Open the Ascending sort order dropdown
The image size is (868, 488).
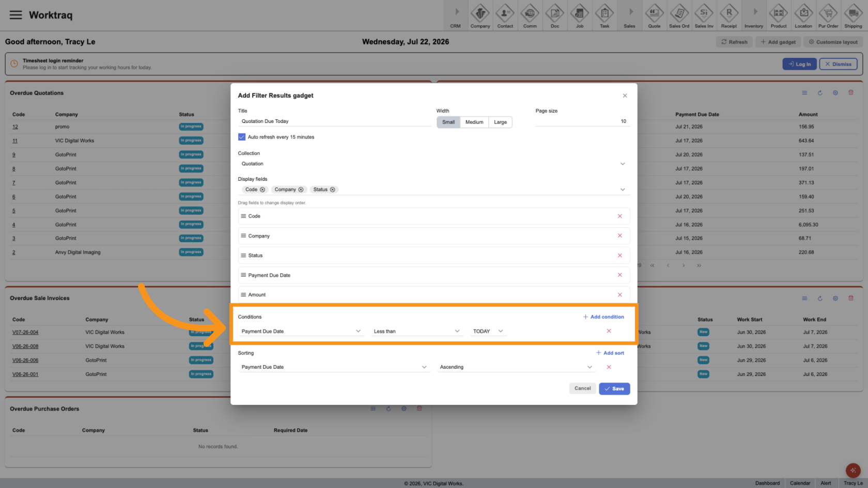(516, 367)
